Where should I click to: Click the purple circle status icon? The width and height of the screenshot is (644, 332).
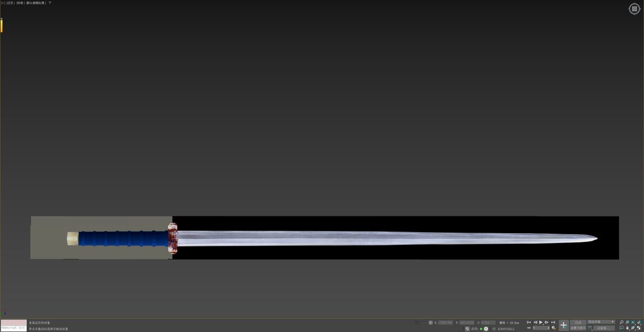pyautogui.click(x=486, y=329)
